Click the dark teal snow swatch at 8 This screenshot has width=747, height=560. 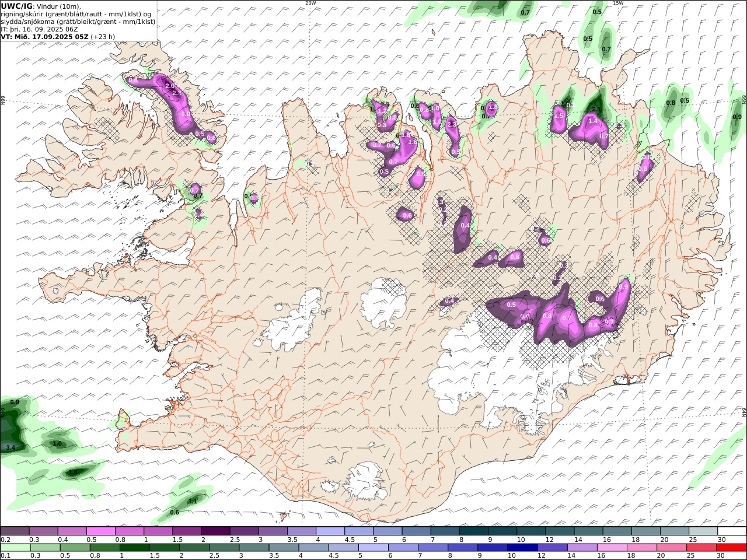(x=474, y=531)
